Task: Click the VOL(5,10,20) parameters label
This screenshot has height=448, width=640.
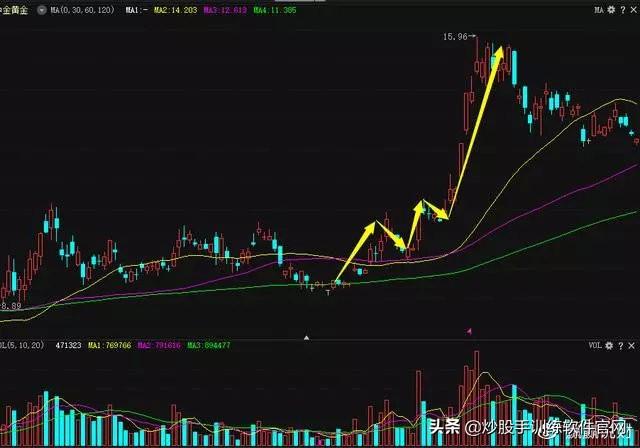Action: point(21,345)
